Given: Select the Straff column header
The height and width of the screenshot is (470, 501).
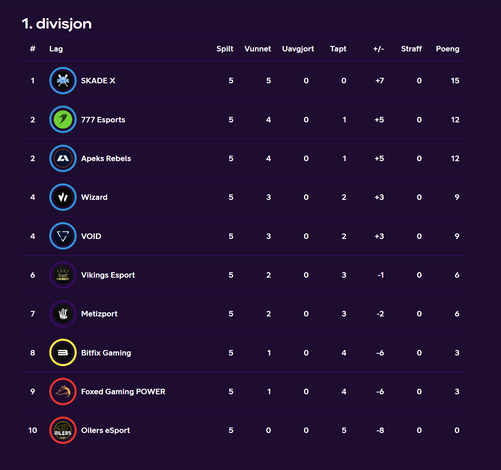Looking at the screenshot, I should click(x=411, y=49).
